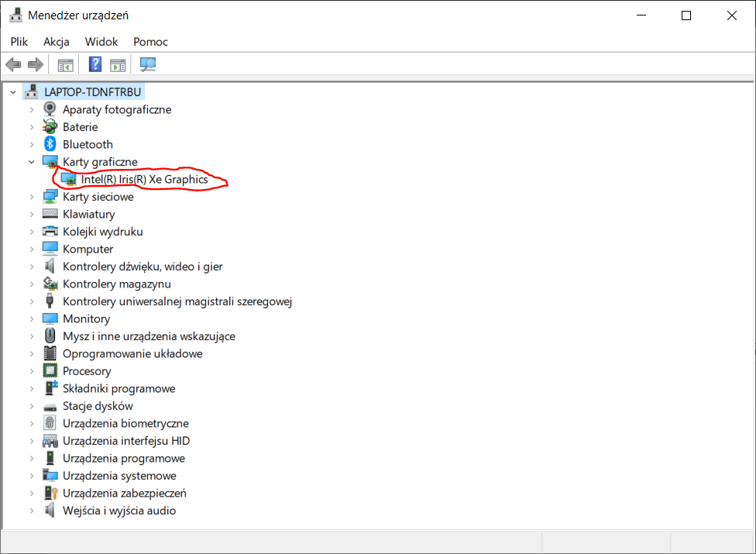
Task: Select Mysz i inne urządzenia wskazujące
Action: click(x=149, y=336)
